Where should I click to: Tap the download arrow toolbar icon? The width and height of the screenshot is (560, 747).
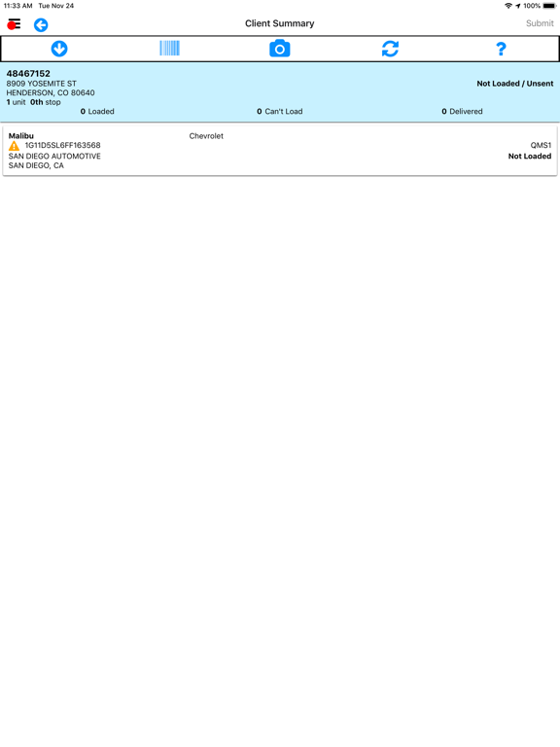click(59, 49)
